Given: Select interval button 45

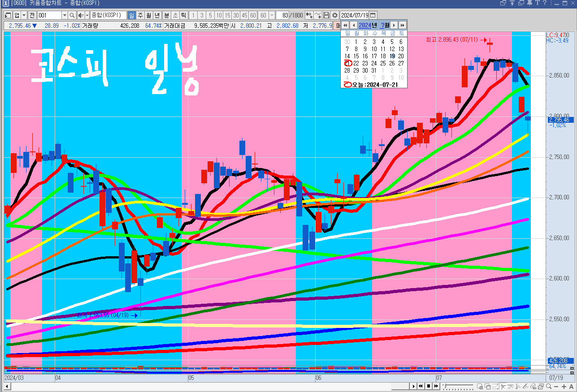Looking at the screenshot, I should coord(245,15).
